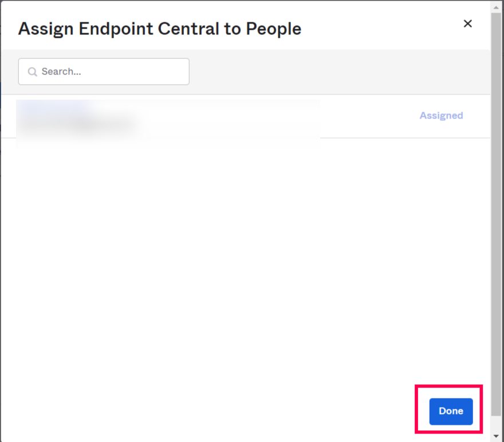Click empty white area below people list
Viewport: 504px width, 442px height.
(229, 258)
